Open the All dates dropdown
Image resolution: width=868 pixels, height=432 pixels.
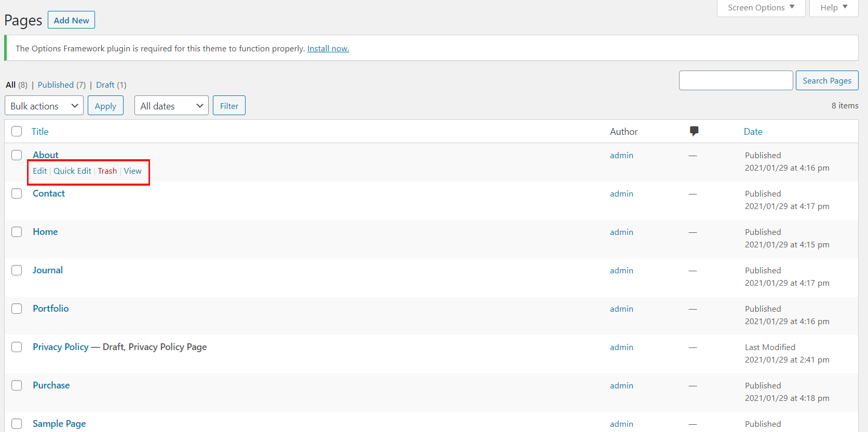tap(171, 106)
